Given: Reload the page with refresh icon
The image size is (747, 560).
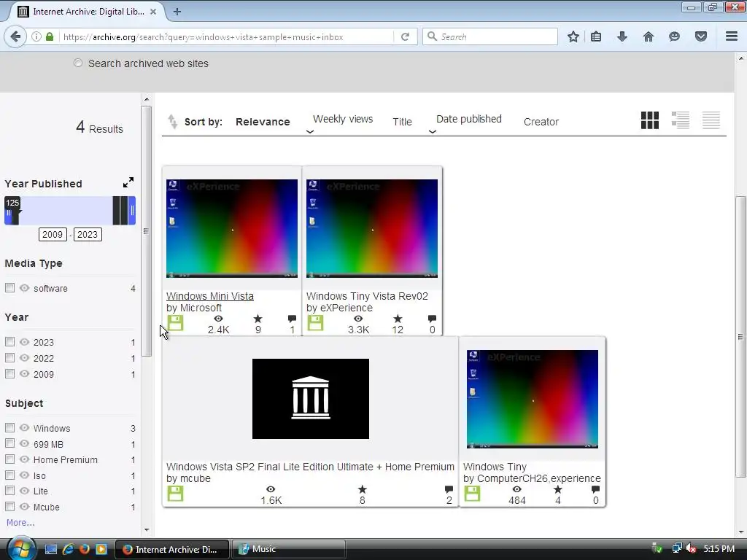Looking at the screenshot, I should click(406, 36).
